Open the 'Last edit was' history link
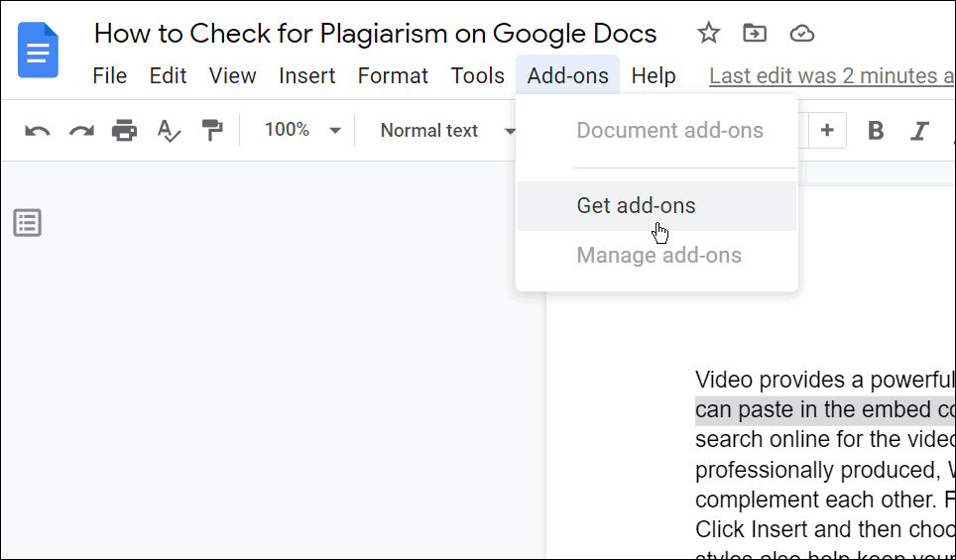The image size is (956, 560). 831,76
